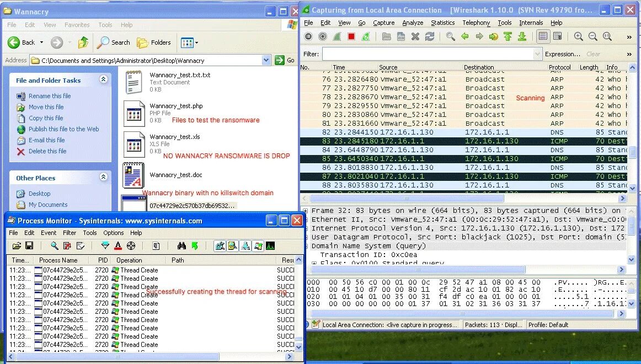The image size is (641, 364).
Task: Zoom out Wireshark packet text
Action: pos(593,37)
